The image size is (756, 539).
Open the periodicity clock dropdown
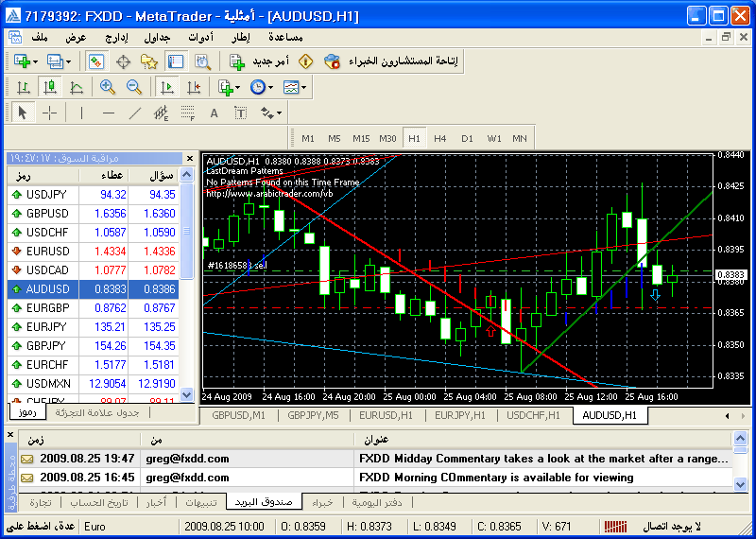[262, 87]
